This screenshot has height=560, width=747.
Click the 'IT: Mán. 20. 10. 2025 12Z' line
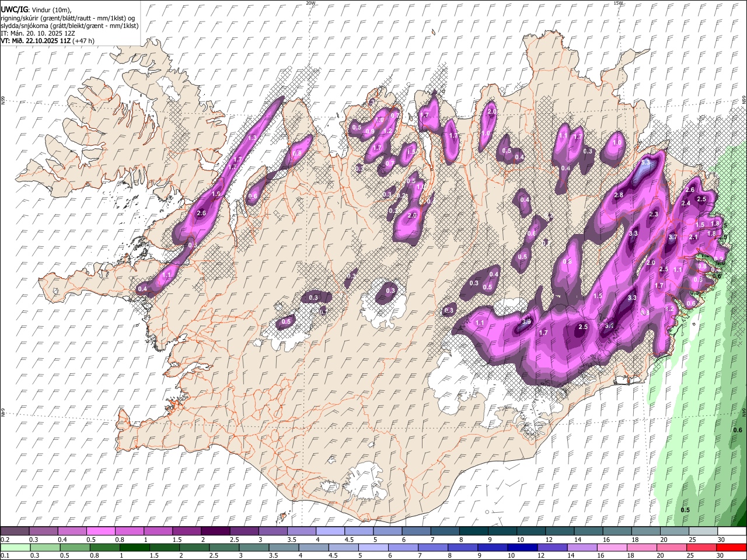pyautogui.click(x=38, y=33)
